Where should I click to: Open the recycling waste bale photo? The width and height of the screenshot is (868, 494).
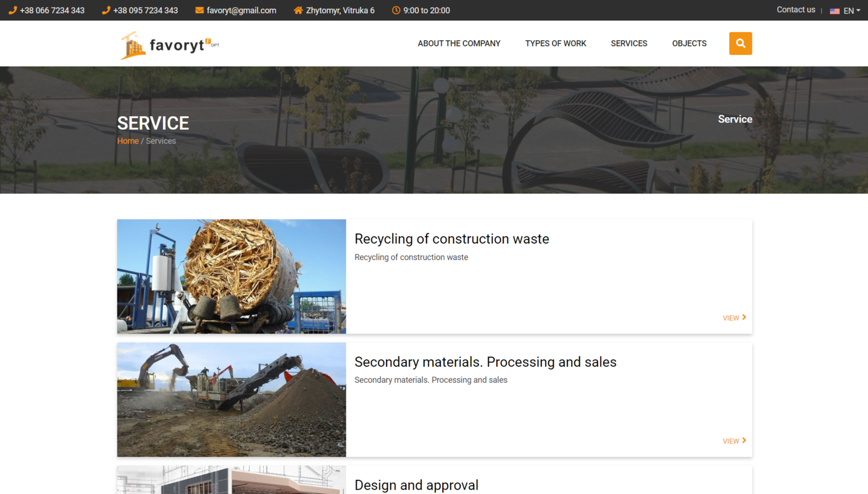click(x=232, y=277)
